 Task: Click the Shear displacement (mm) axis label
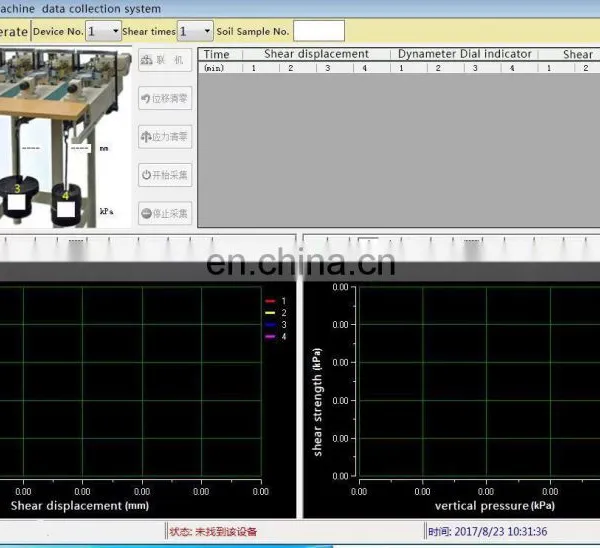coord(80,506)
